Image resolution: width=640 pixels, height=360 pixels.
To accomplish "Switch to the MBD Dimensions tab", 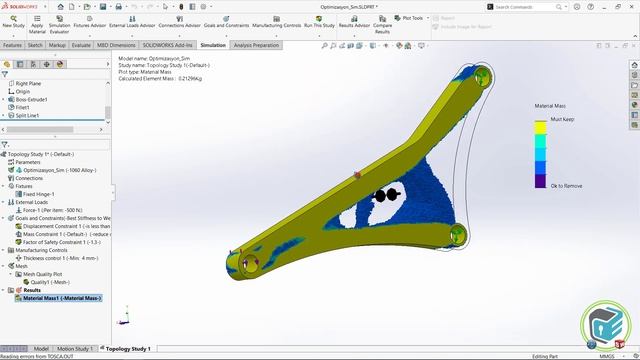I will tap(116, 45).
